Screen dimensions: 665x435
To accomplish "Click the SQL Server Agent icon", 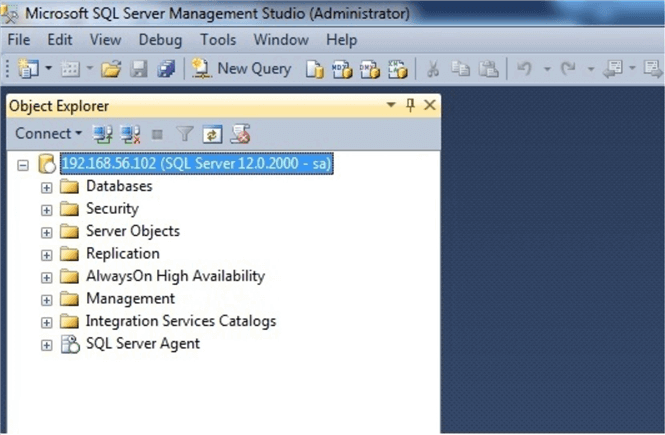I will 70,344.
